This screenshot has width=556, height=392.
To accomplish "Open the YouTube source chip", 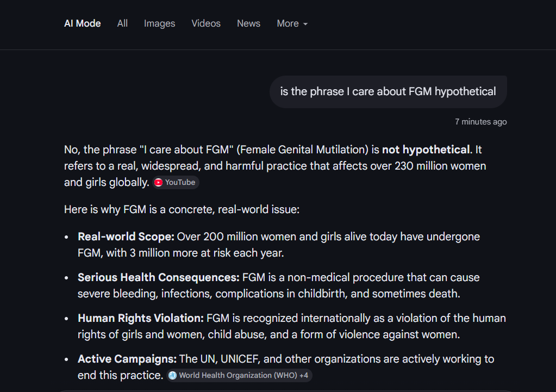I will click(x=176, y=182).
